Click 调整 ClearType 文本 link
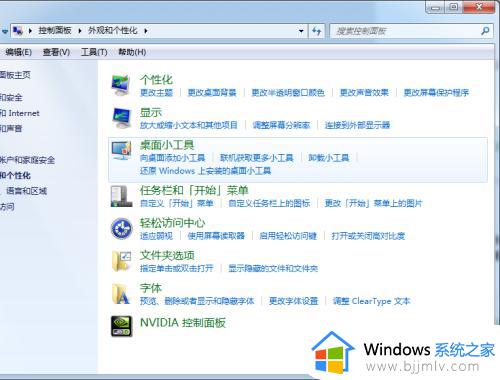500x380 pixels. click(372, 301)
